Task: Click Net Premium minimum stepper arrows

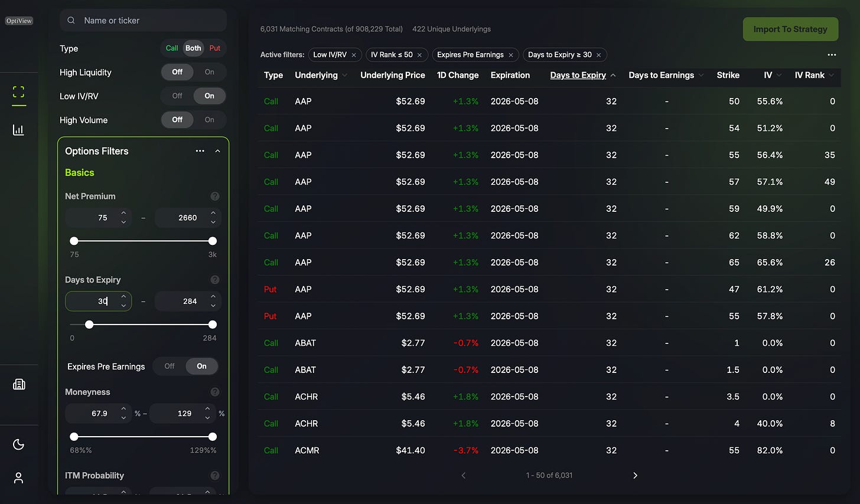Action: [x=123, y=218]
